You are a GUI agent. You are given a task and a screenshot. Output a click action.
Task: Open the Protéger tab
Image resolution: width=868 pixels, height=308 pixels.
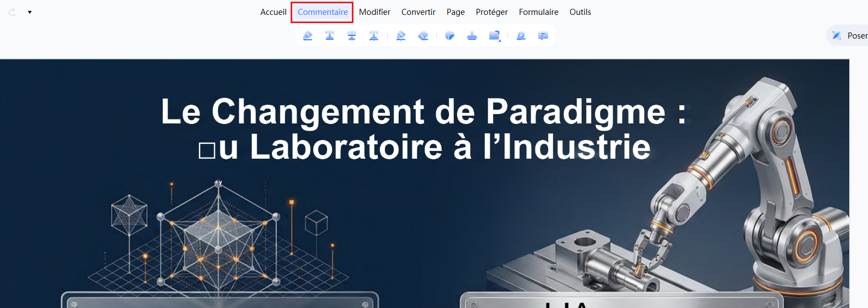coord(492,12)
